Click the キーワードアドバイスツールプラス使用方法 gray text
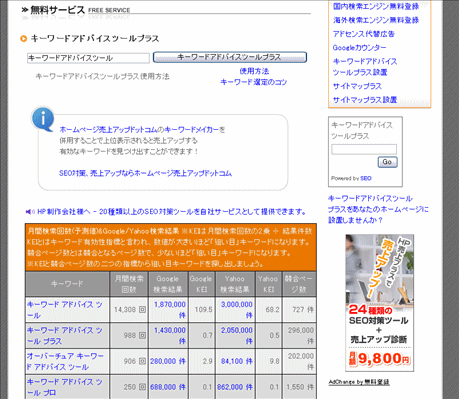The image size is (459, 399). 102,77
